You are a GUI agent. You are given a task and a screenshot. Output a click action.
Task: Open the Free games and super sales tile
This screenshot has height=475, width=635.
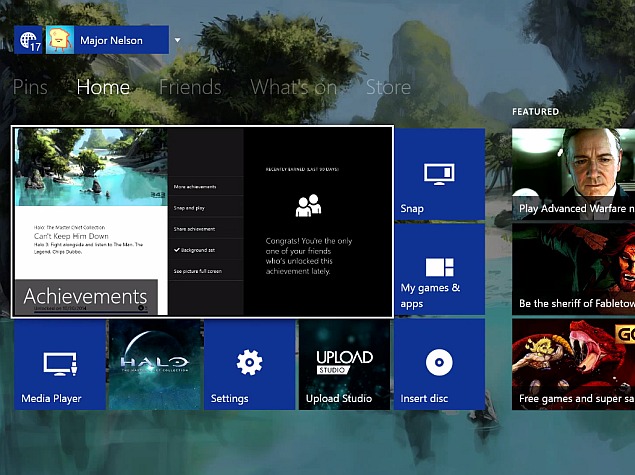pyautogui.click(x=573, y=364)
